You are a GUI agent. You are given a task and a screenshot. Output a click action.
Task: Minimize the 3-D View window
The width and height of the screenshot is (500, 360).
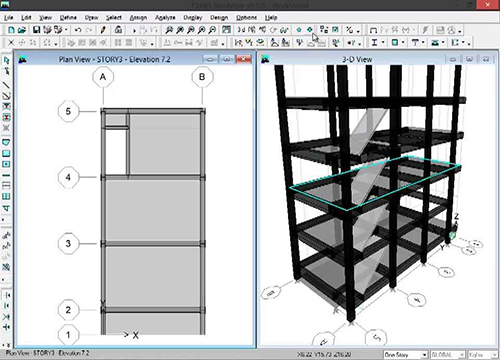[453, 59]
